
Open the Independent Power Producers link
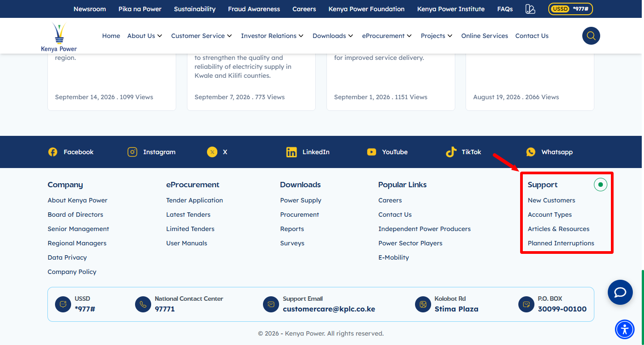click(424, 229)
